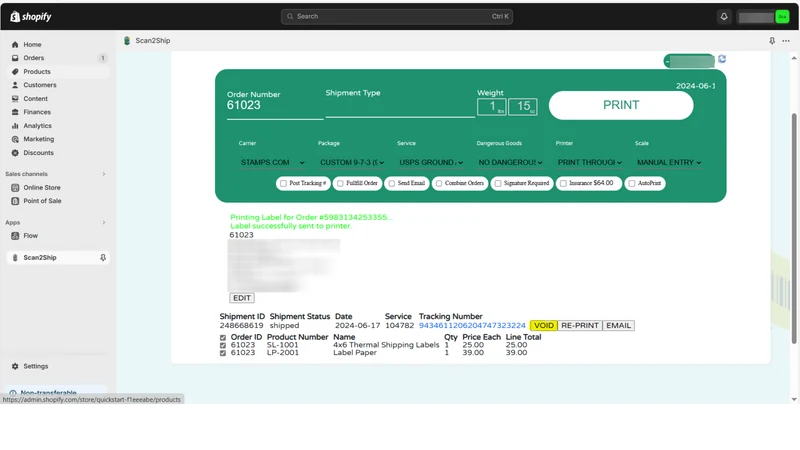Click the Marketing target icon
The width and height of the screenshot is (800, 450).
15,139
